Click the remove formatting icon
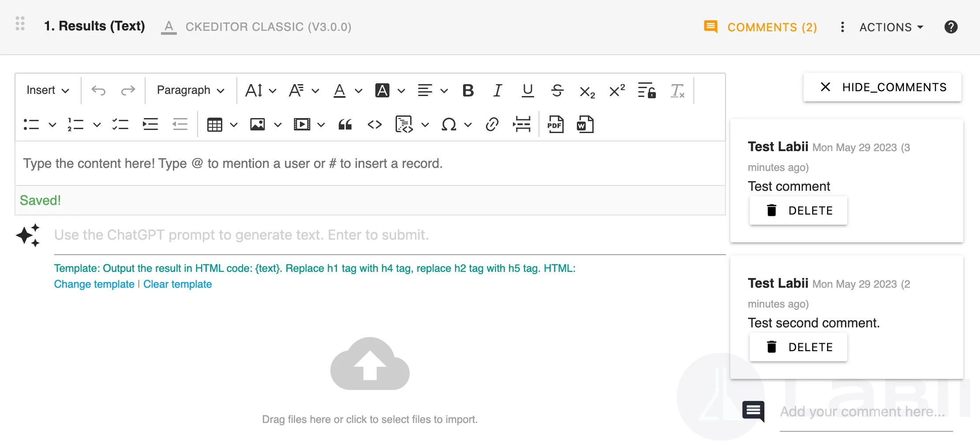The height and width of the screenshot is (445, 980). click(677, 91)
